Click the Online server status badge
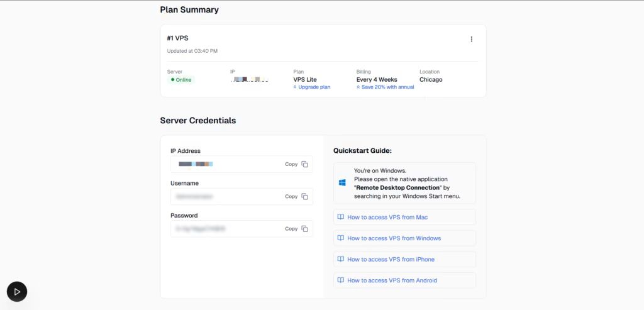 [x=181, y=80]
